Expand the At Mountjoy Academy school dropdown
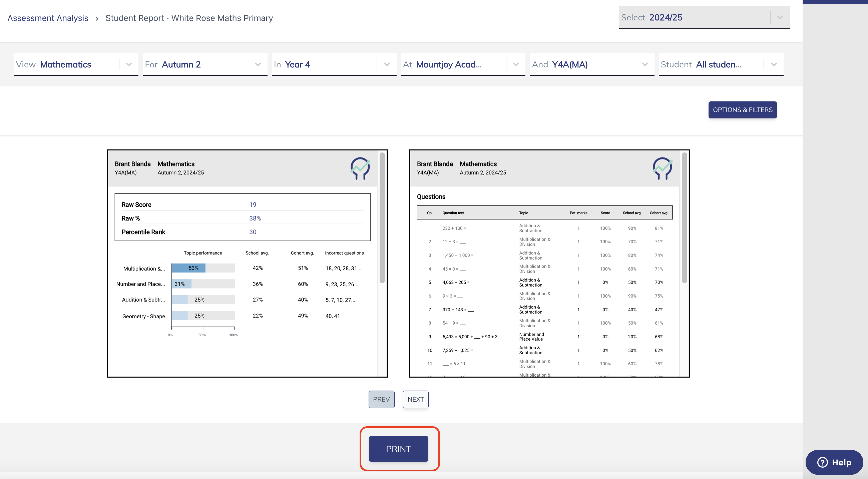Viewport: 868px width, 479px height. [463, 64]
